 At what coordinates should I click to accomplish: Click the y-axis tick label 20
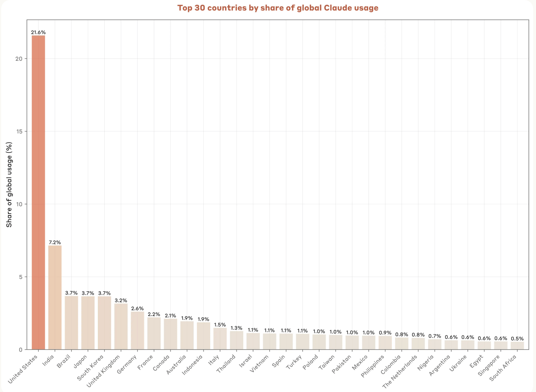point(19,59)
